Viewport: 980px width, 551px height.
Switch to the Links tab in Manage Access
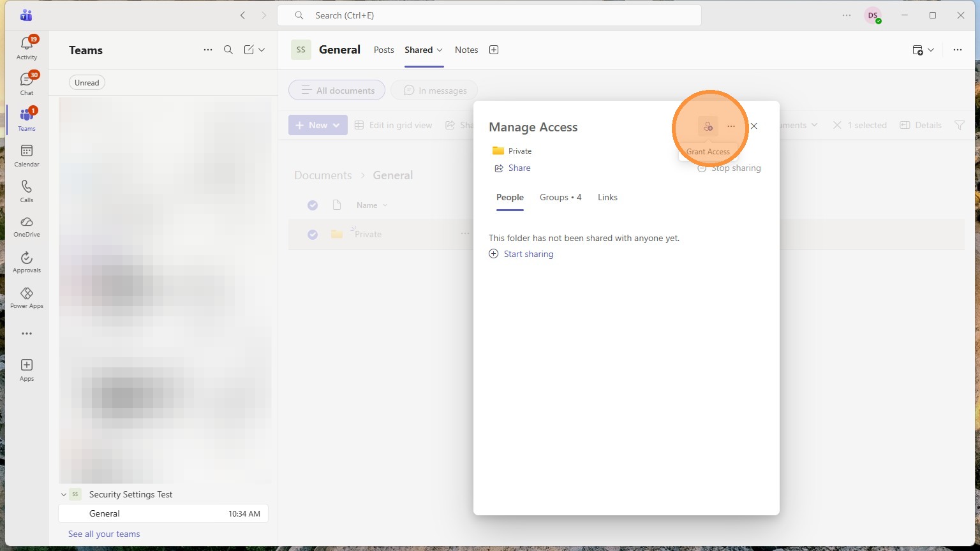(607, 197)
